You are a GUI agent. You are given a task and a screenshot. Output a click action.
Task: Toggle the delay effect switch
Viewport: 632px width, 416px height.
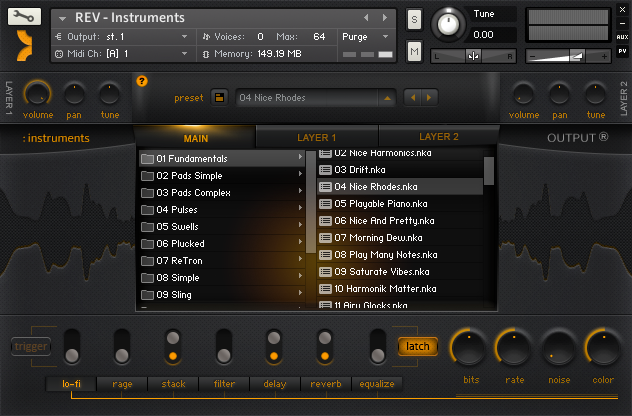click(274, 347)
